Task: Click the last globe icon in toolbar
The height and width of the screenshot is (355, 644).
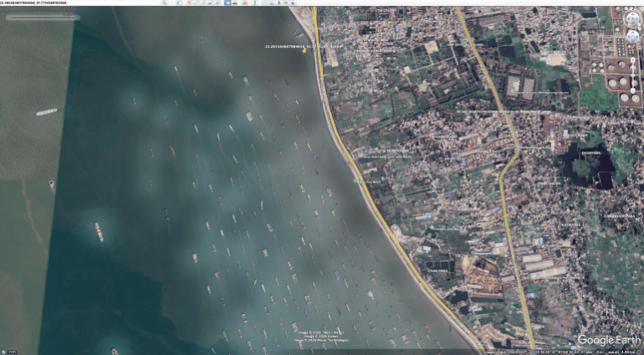Action: (x=293, y=3)
